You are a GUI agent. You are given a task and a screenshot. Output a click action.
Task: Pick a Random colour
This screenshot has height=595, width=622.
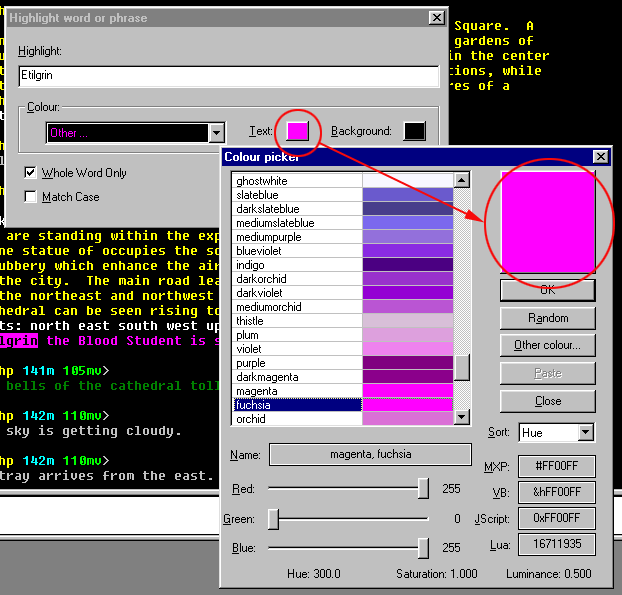coord(548,318)
